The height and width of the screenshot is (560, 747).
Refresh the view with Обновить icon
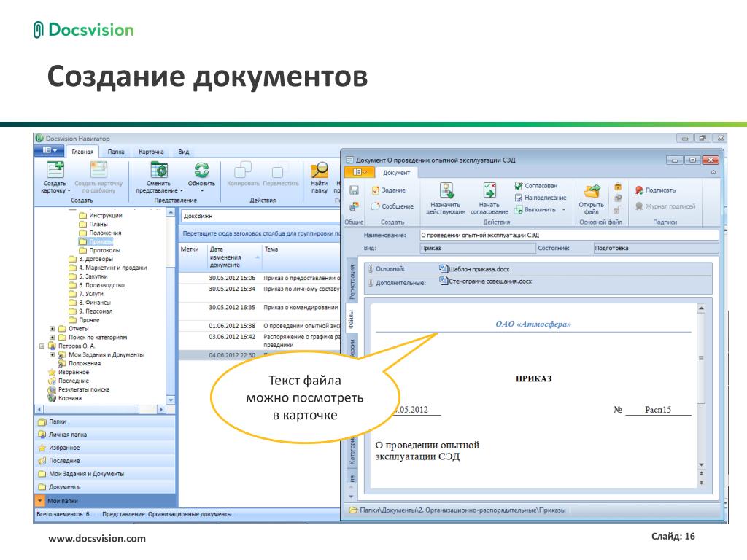(x=201, y=170)
